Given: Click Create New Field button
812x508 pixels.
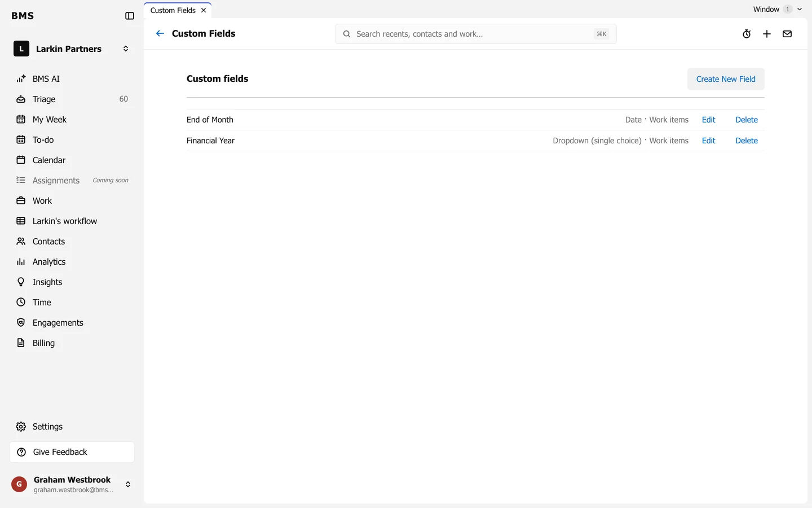Looking at the screenshot, I should 726,79.
